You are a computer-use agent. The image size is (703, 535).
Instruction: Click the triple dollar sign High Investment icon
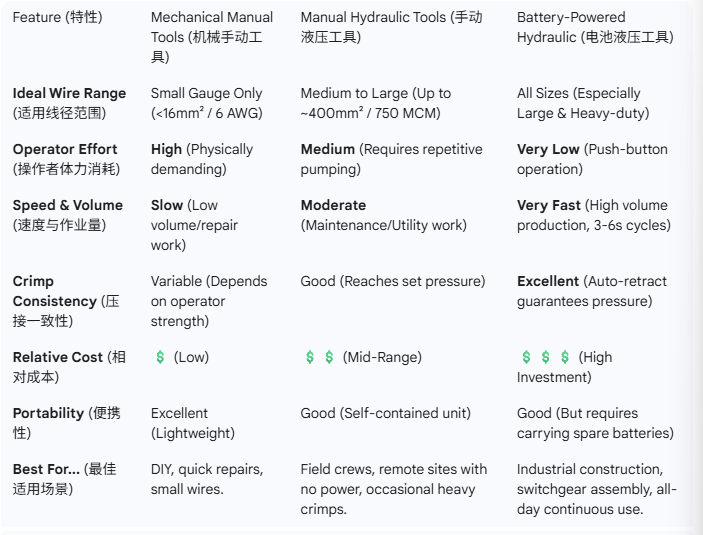pos(546,357)
